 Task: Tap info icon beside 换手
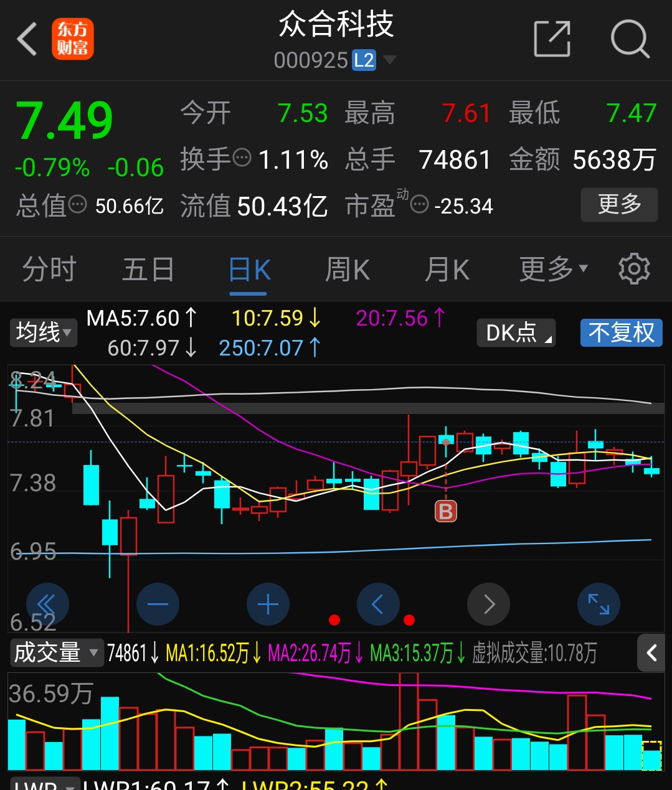(242, 157)
